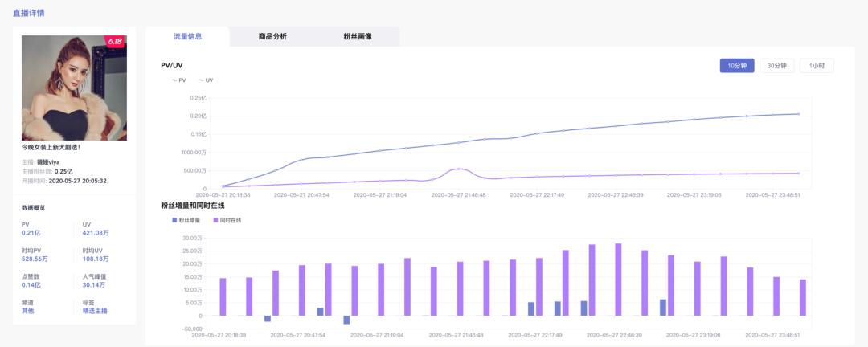868x347 pixels.
Task: Open the 薇娅viya streamer name link
Action: 48,162
